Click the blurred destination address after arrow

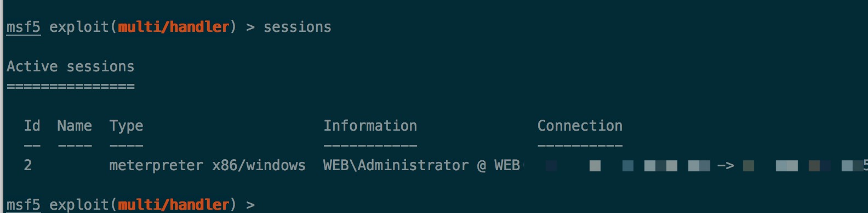pos(803,166)
